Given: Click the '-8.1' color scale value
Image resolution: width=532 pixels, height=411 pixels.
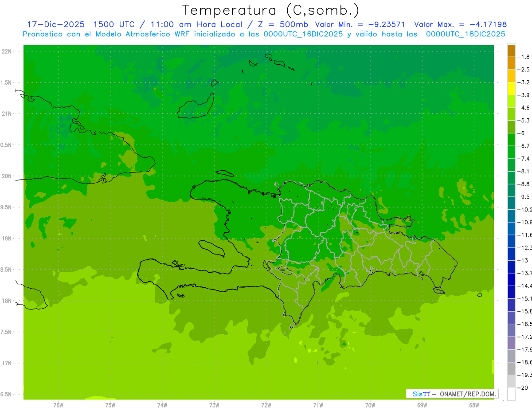Looking at the screenshot, I should tap(524, 171).
